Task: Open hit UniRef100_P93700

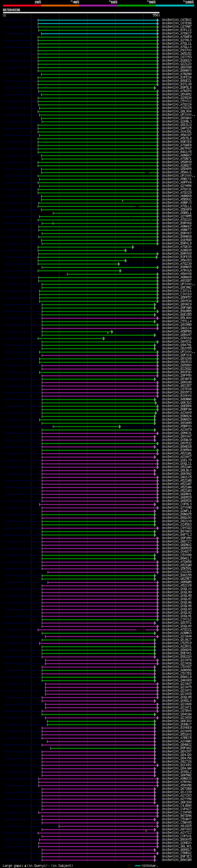Action: [x=177, y=50]
